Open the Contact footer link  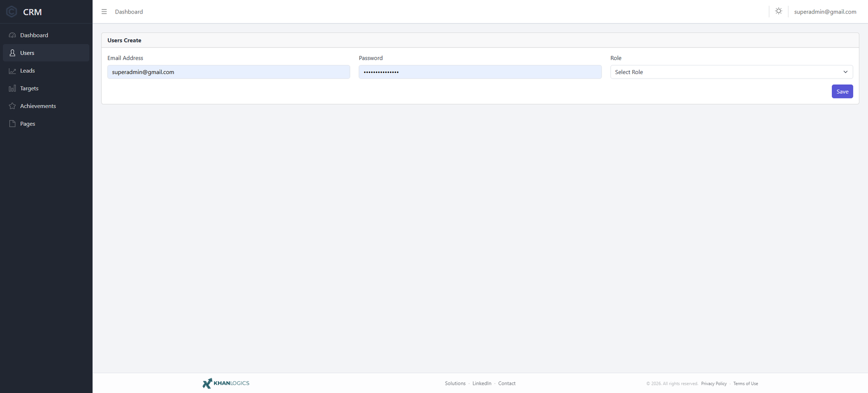tap(507, 384)
